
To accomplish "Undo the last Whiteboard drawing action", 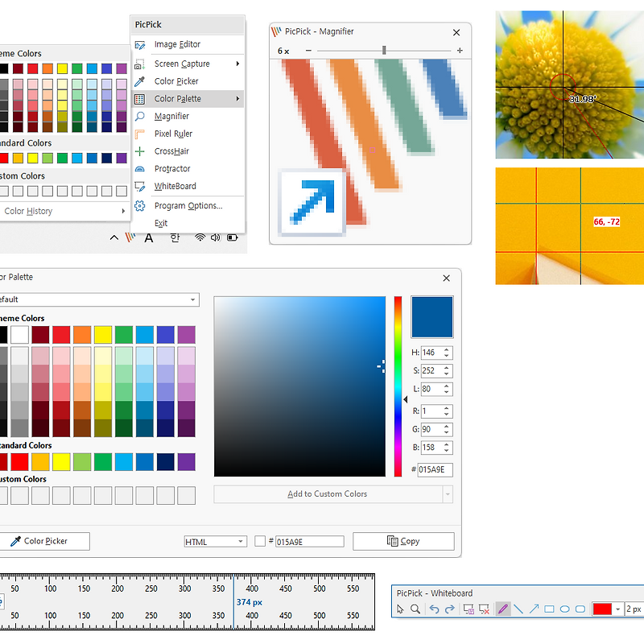I will coord(434,609).
